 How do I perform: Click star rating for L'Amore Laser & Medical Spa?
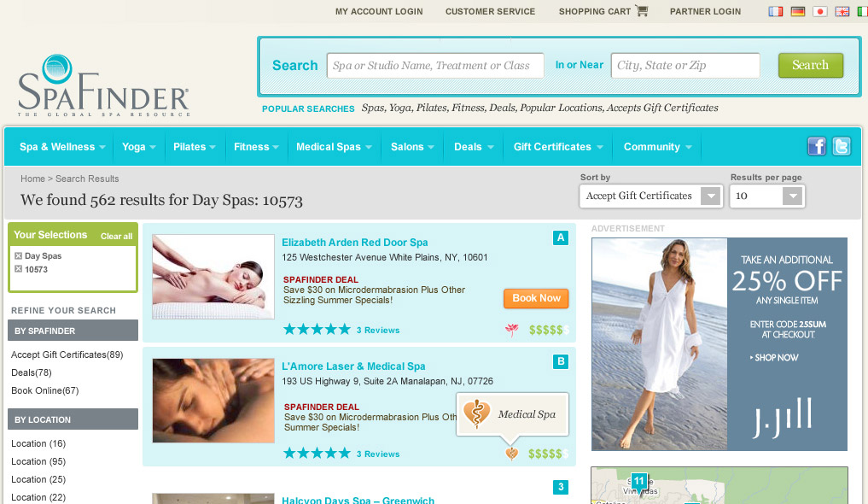click(x=317, y=454)
